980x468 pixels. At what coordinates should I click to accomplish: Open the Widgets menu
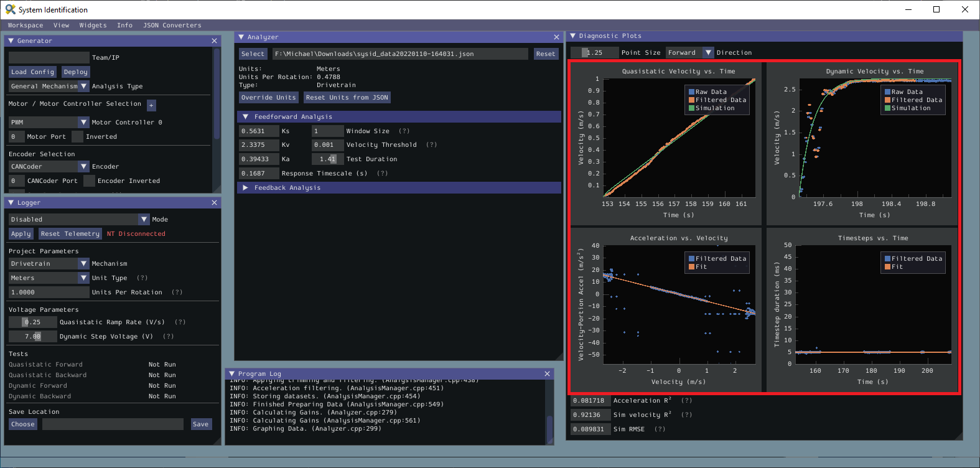pyautogui.click(x=93, y=26)
